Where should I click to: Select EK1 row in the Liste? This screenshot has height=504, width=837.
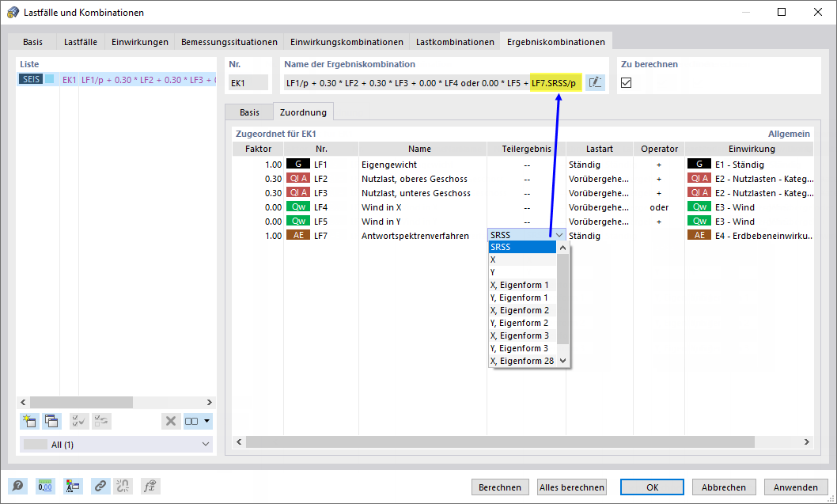116,80
